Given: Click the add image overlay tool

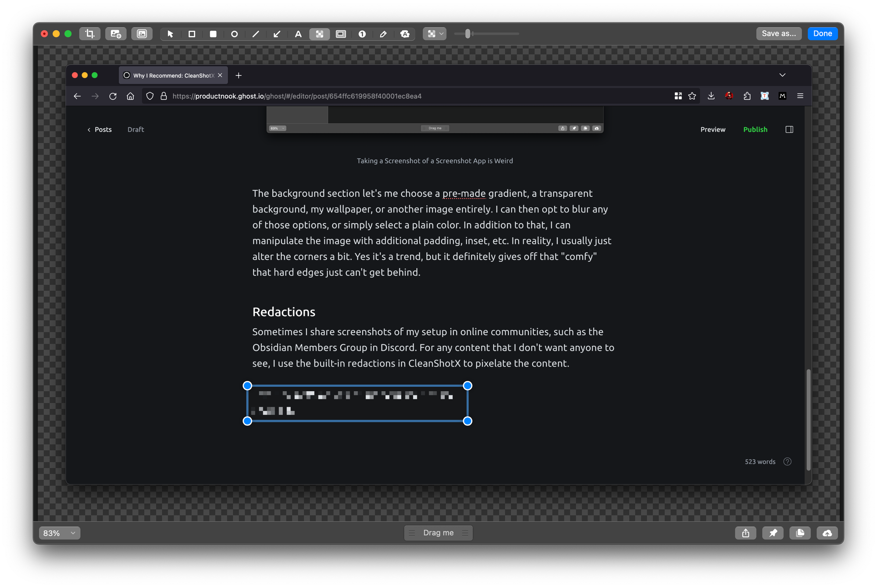Looking at the screenshot, I should 116,34.
